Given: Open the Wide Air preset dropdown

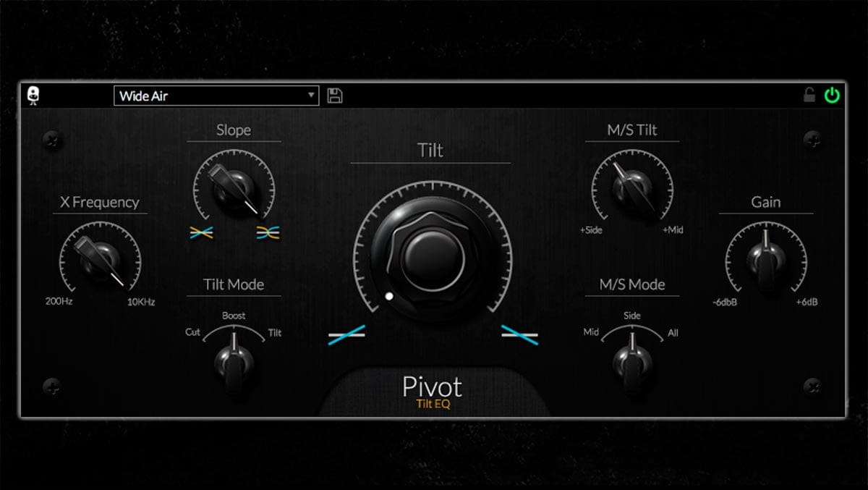Looking at the screenshot, I should [216, 96].
